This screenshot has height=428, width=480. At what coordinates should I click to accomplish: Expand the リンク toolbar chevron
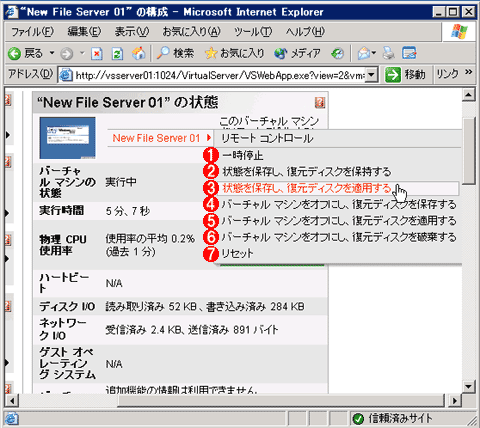pyautogui.click(x=469, y=72)
